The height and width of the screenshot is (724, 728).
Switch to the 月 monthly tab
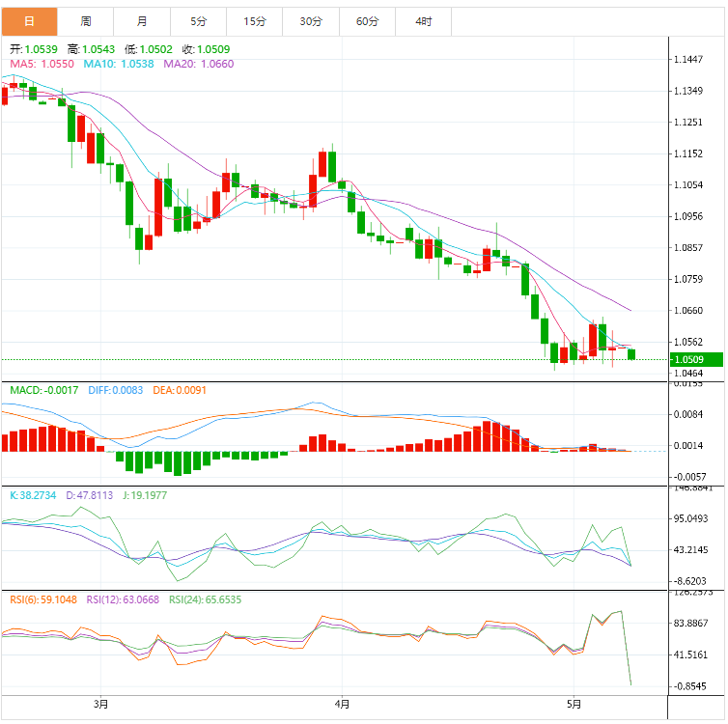point(142,21)
